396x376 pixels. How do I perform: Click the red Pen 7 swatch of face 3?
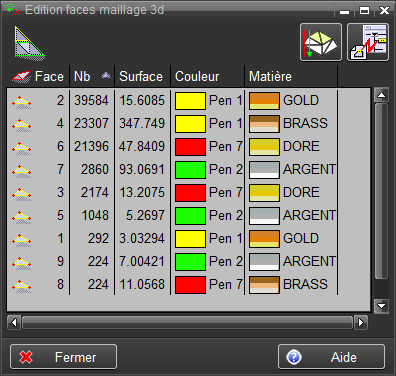(x=190, y=193)
